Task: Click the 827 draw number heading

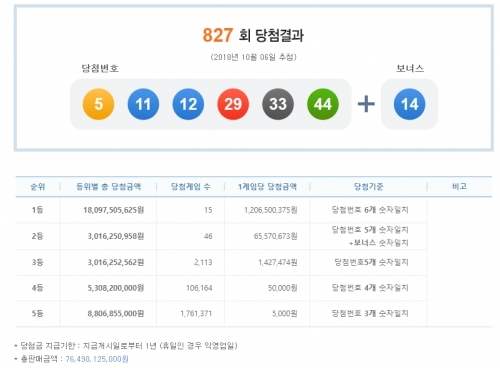Action: click(x=218, y=35)
